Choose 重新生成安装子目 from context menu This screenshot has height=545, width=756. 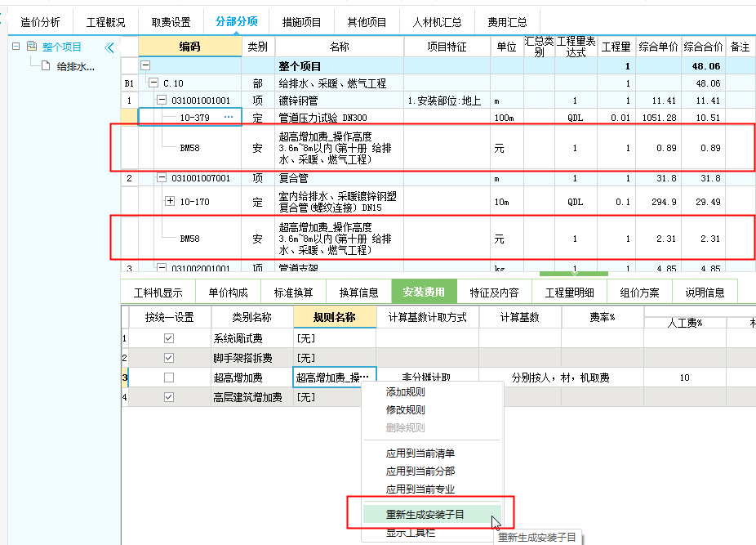point(425,515)
